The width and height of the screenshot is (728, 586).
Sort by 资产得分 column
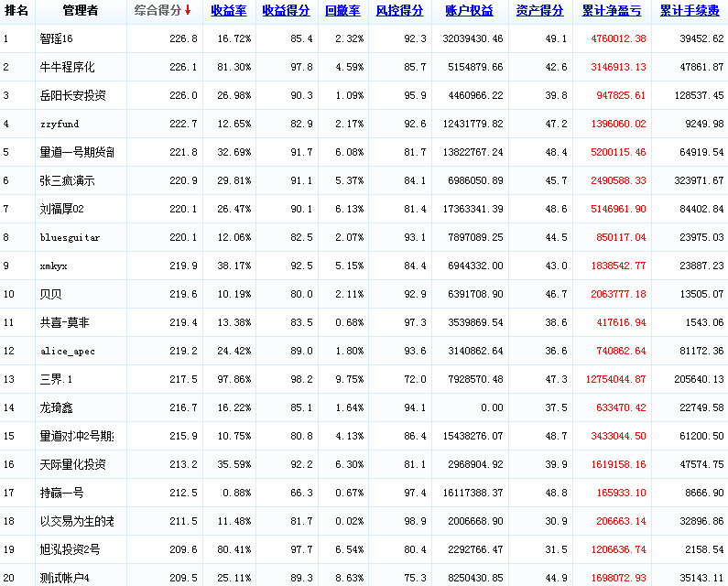click(x=539, y=11)
